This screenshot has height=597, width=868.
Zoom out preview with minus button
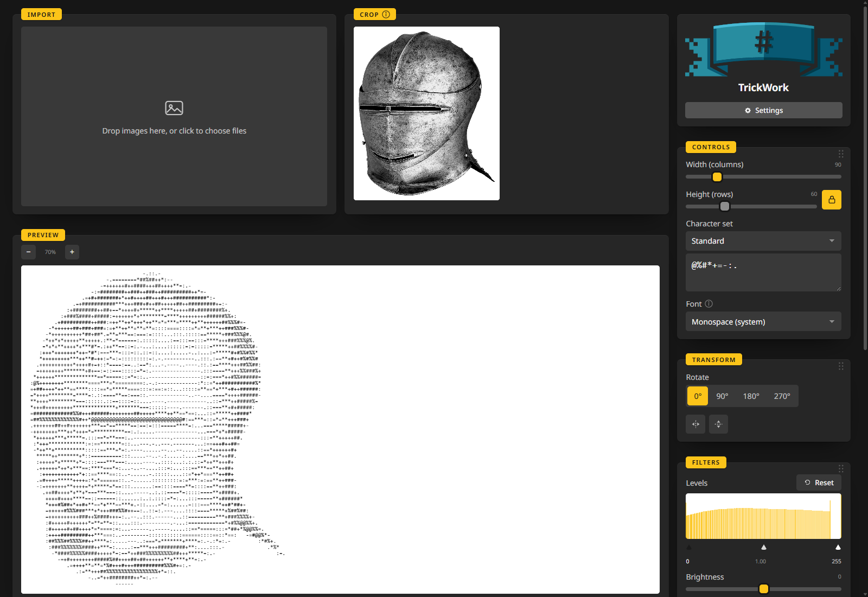coord(29,252)
